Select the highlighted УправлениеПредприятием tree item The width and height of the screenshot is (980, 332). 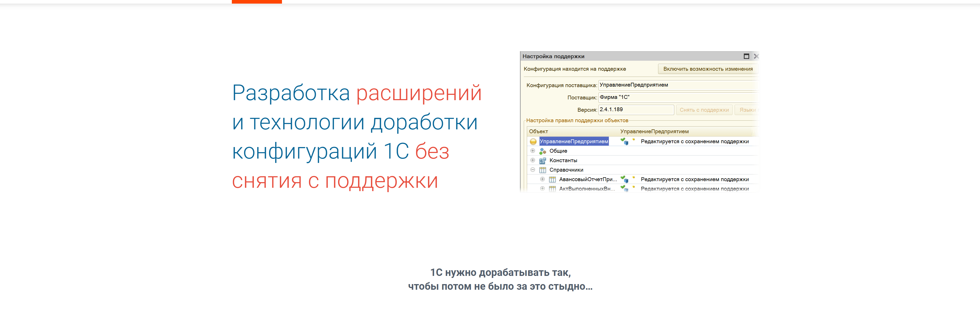[574, 142]
